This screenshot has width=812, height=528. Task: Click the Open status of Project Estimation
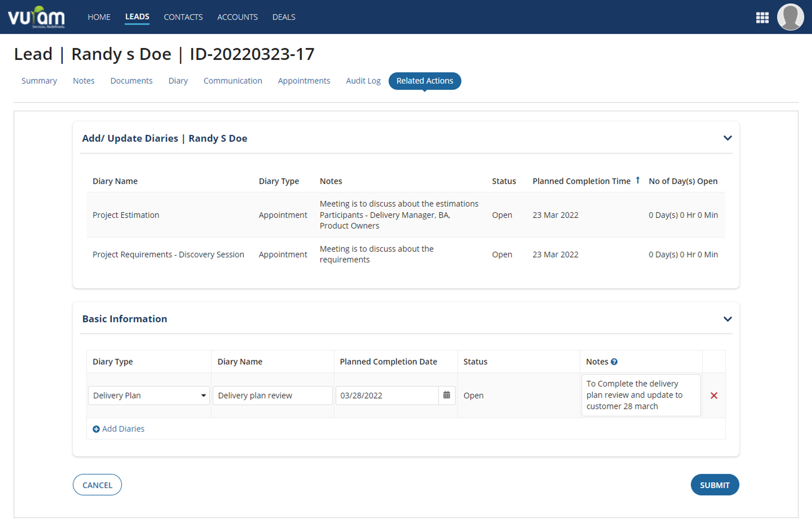coord(502,215)
